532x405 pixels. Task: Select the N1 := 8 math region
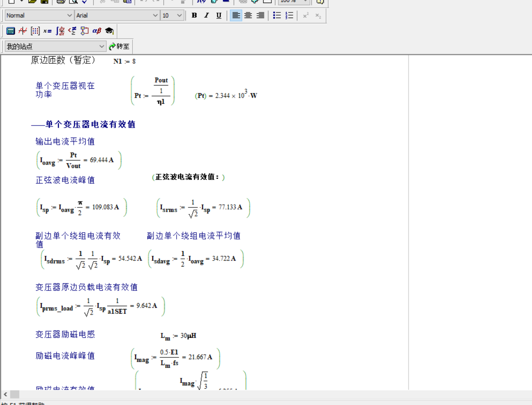(x=124, y=61)
